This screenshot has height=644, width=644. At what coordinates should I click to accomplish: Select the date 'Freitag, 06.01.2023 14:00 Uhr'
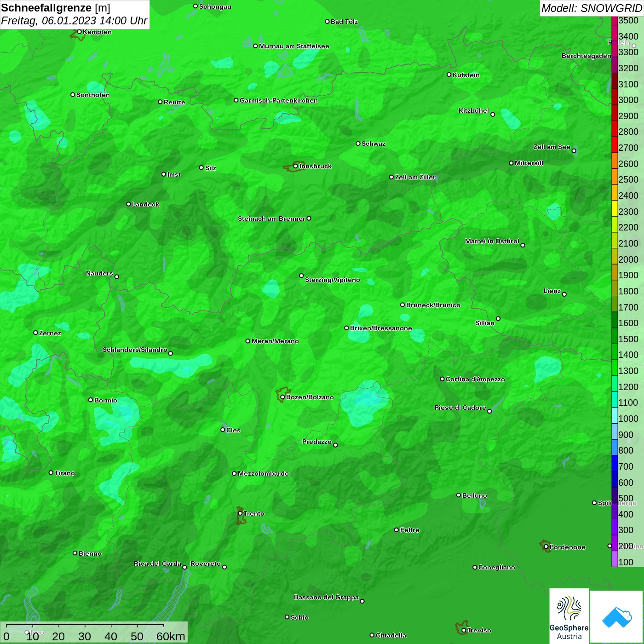pos(74,21)
